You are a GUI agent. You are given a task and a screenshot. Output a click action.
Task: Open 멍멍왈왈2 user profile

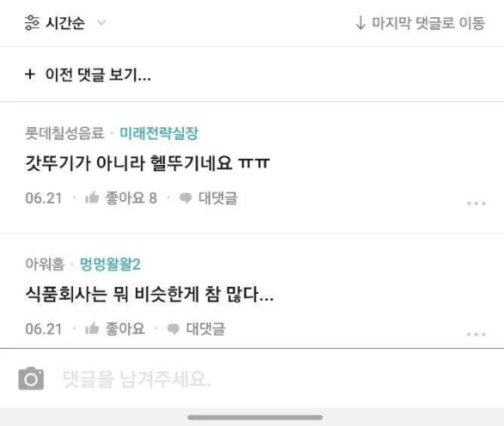tap(110, 265)
